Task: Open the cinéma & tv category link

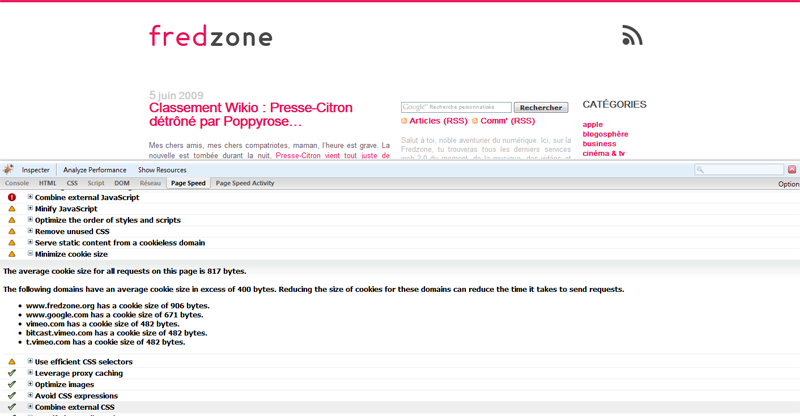Action: 604,153
